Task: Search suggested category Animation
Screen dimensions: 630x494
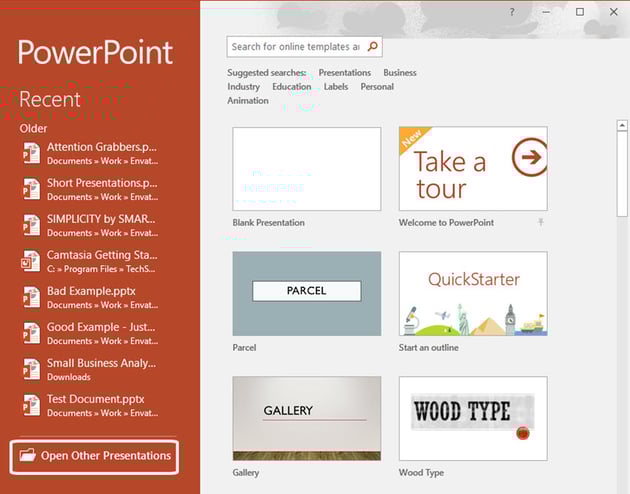Action: point(248,101)
